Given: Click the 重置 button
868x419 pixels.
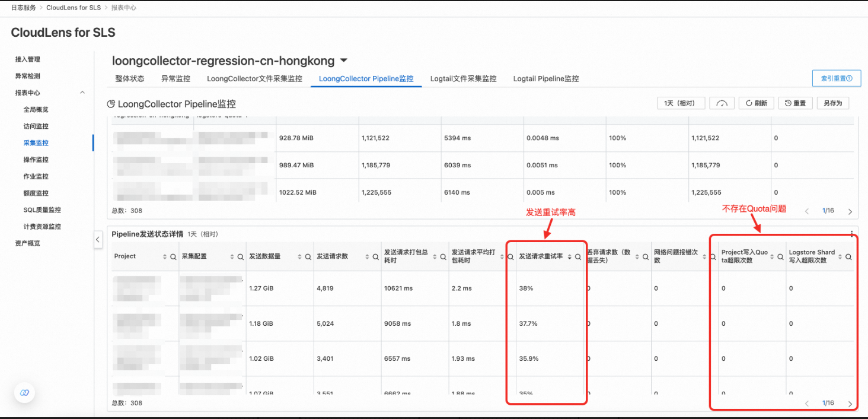Looking at the screenshot, I should pos(795,103).
